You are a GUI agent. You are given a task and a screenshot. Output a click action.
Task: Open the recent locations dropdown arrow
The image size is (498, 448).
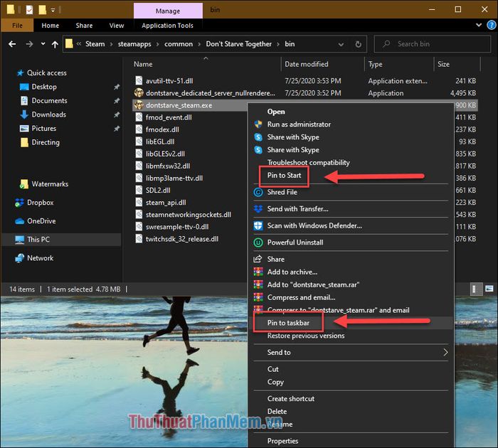click(43, 44)
